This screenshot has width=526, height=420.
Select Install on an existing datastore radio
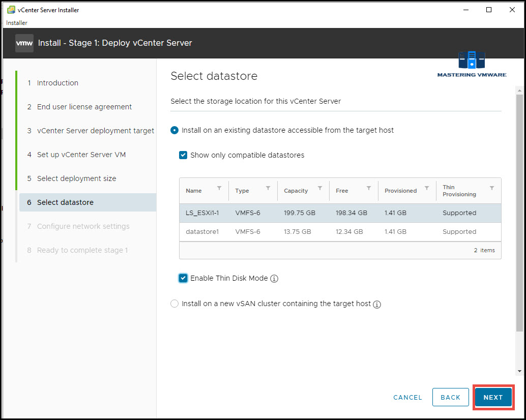coord(174,130)
